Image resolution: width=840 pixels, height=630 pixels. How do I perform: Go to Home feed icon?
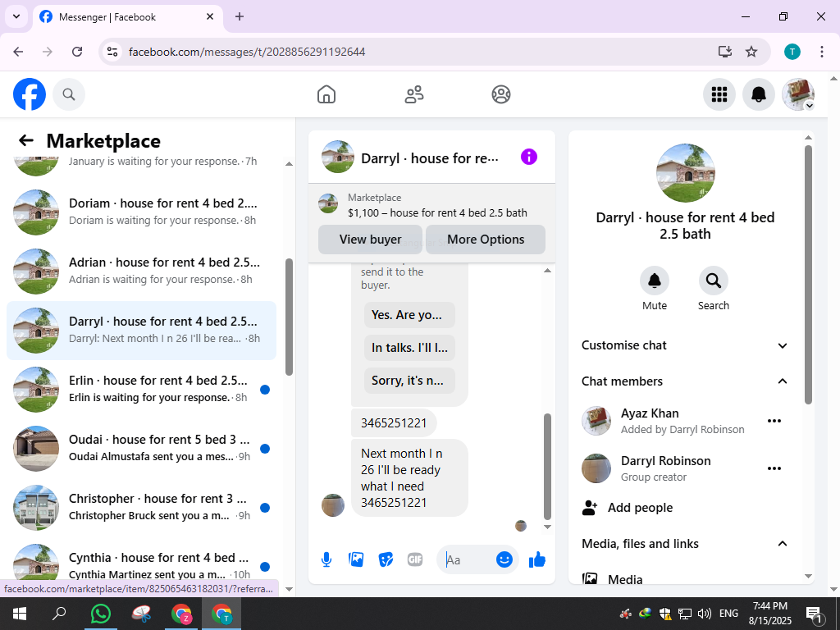[x=326, y=94]
